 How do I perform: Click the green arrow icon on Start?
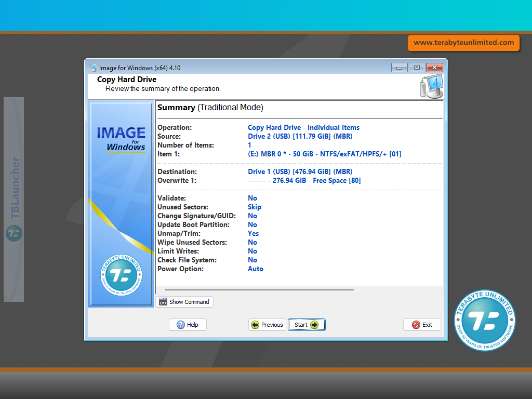pyautogui.click(x=314, y=325)
